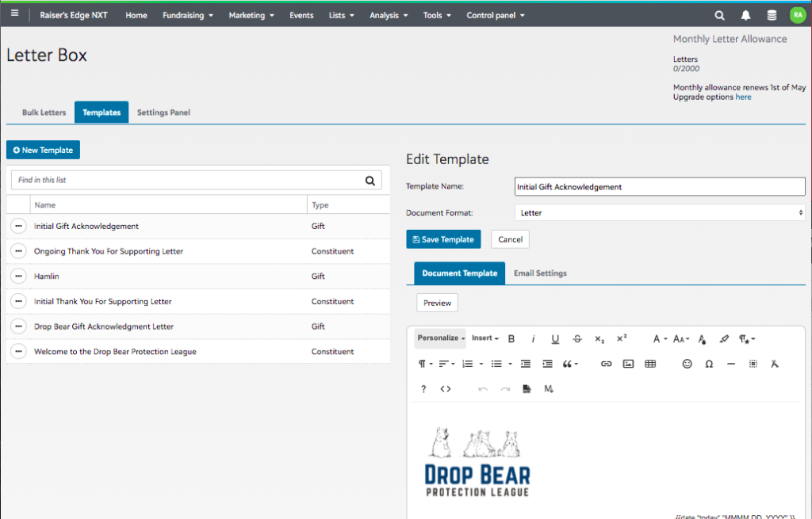This screenshot has width=812, height=519.
Task: Insert an image into the template
Action: tap(628, 364)
